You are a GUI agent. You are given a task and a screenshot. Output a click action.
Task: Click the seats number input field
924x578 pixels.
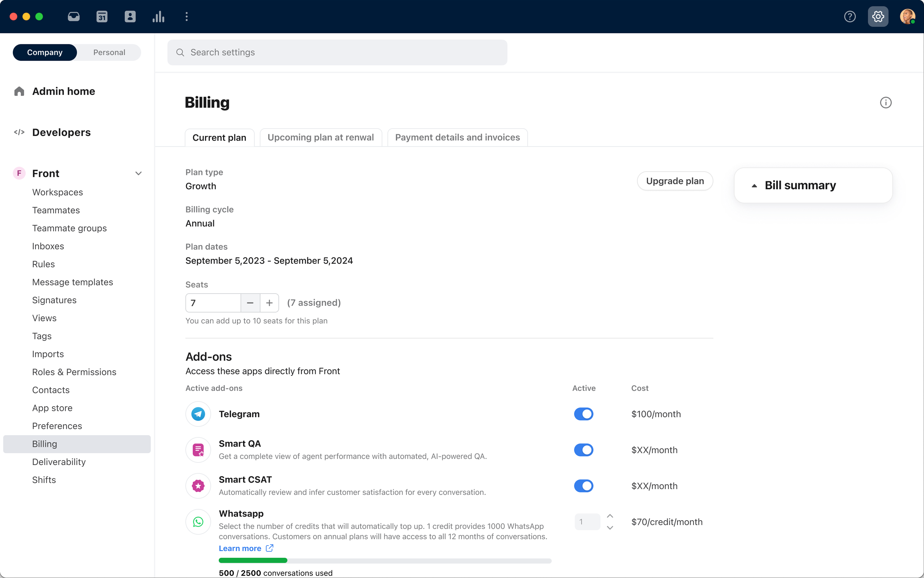tap(213, 303)
